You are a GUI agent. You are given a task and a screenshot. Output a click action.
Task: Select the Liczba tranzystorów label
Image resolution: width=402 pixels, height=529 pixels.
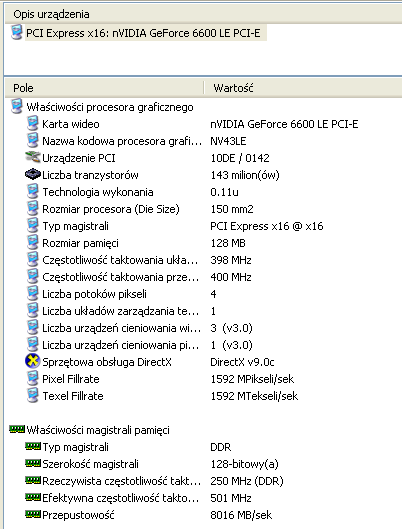tap(90, 175)
